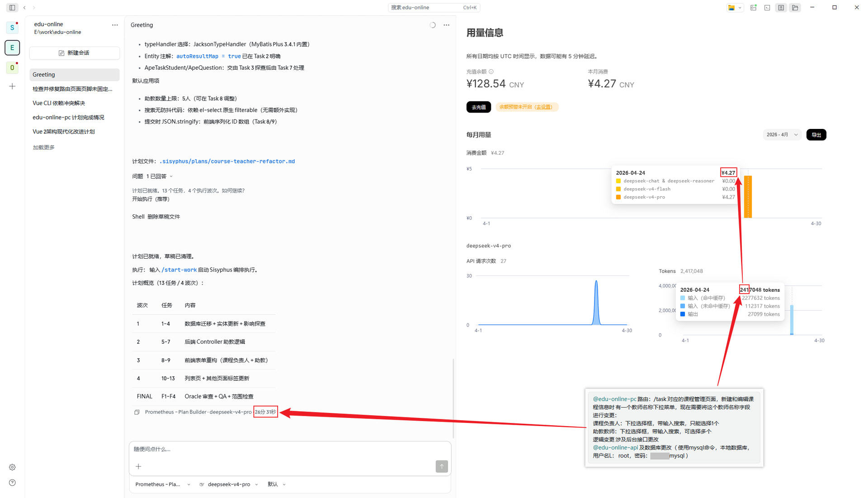The width and height of the screenshot is (868, 498).
Task: Click the send arrow button
Action: pos(442,466)
